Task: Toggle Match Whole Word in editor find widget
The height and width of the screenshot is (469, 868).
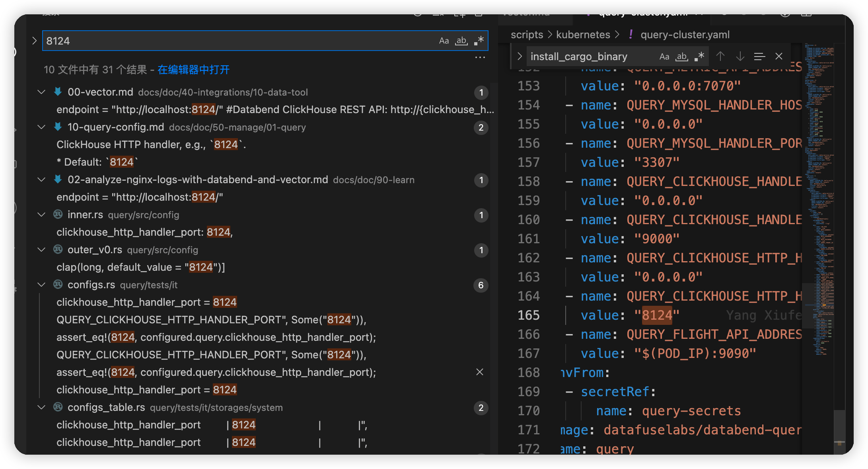Action: (x=682, y=57)
